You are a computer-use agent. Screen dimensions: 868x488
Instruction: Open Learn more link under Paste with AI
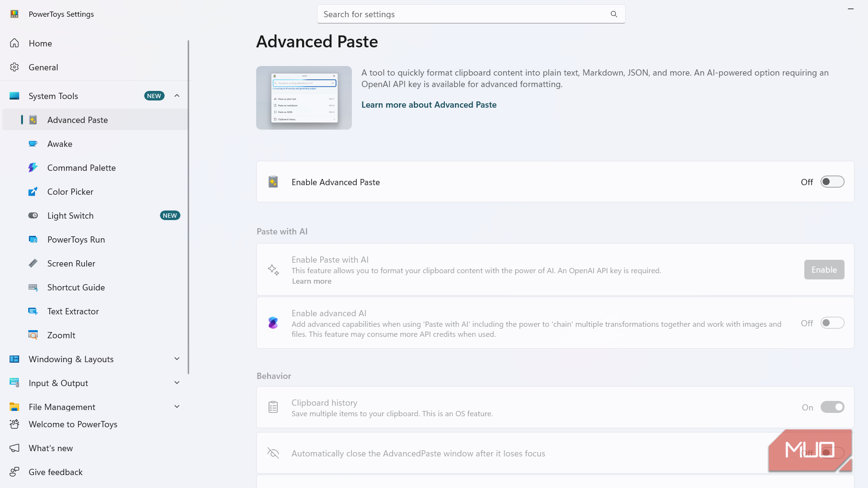pos(312,281)
